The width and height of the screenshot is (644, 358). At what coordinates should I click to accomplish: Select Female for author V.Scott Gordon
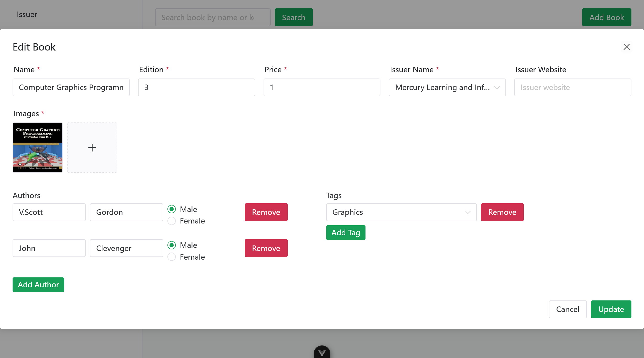(172, 221)
